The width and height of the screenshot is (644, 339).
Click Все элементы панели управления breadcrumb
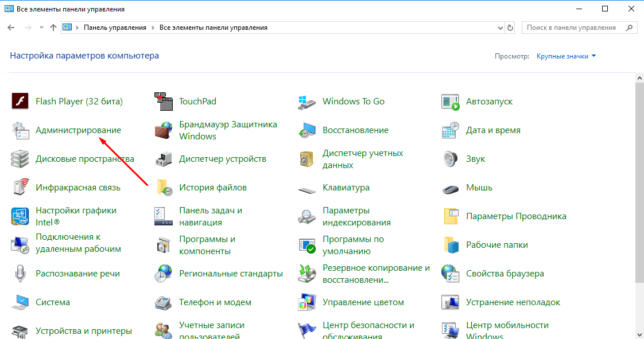pos(213,28)
